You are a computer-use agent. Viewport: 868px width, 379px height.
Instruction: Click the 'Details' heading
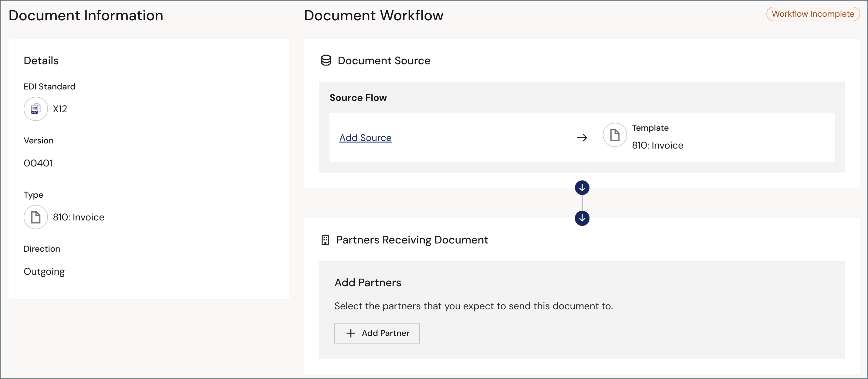pos(41,61)
